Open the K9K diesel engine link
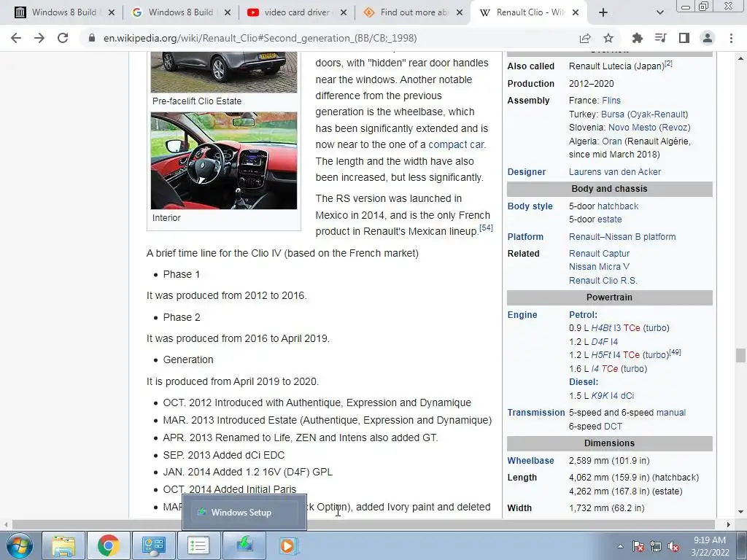This screenshot has width=747, height=560. click(x=600, y=396)
